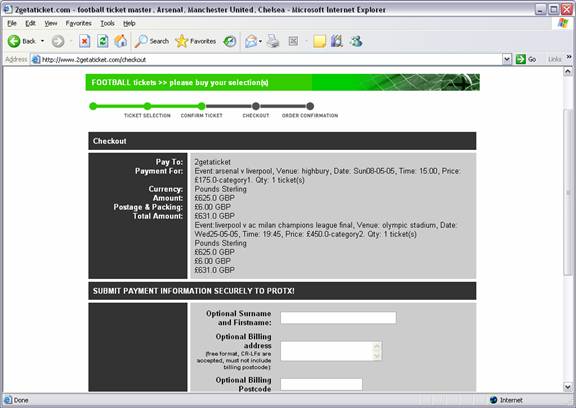The height and width of the screenshot is (408, 576).
Task: Click the Checkout step marker
Action: point(256,106)
